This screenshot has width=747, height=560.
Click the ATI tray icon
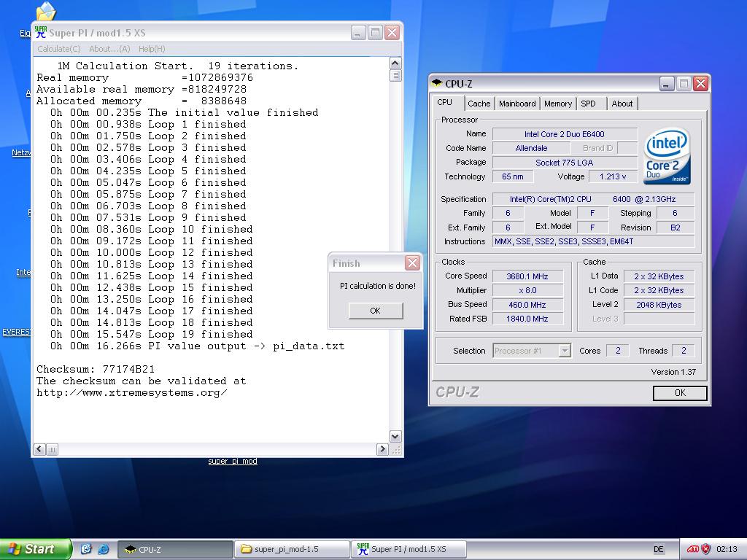tap(693, 549)
